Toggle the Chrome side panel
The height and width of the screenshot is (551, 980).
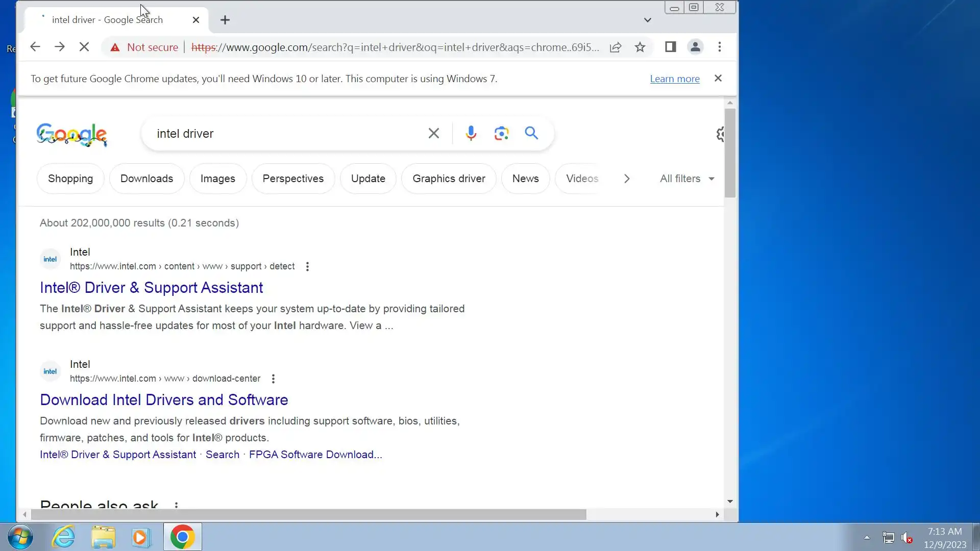pos(670,47)
